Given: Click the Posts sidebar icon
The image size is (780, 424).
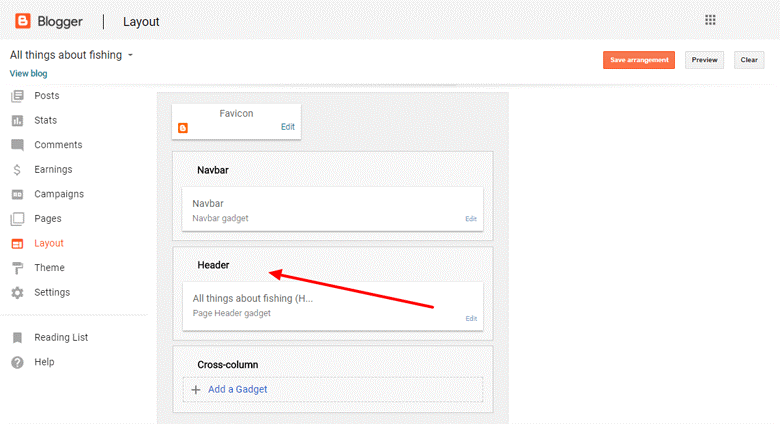Looking at the screenshot, I should point(17,96).
